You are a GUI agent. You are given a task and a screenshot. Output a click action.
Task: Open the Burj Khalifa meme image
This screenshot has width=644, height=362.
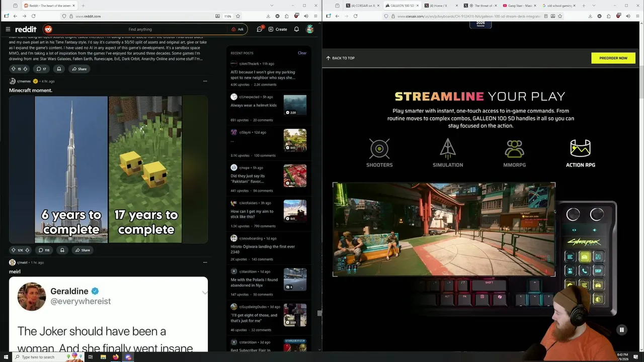tap(71, 169)
